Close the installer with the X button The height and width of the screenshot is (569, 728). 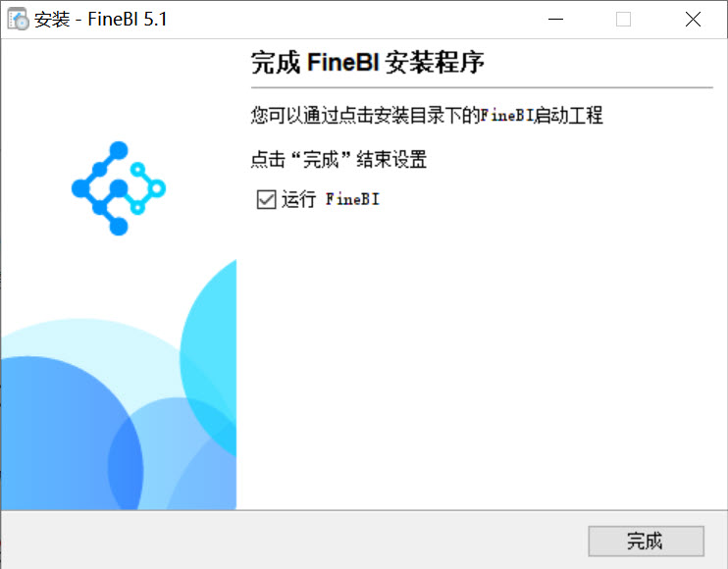pyautogui.click(x=693, y=20)
